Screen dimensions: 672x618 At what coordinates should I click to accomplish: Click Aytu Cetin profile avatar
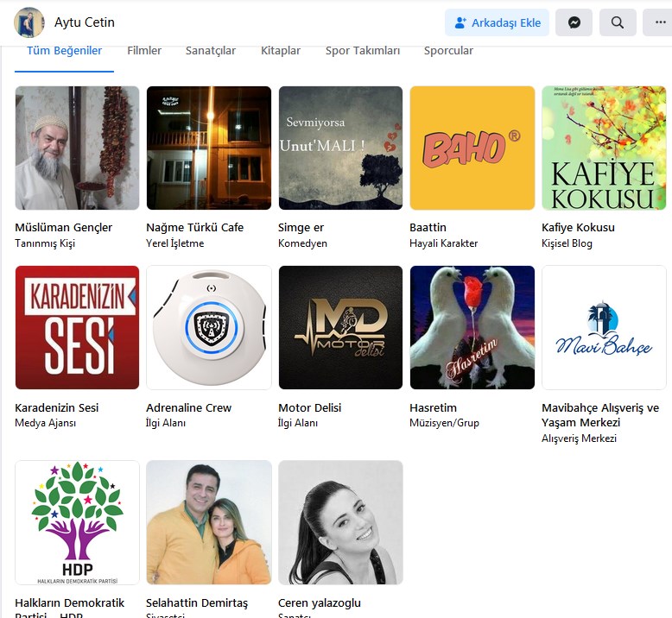click(x=29, y=22)
